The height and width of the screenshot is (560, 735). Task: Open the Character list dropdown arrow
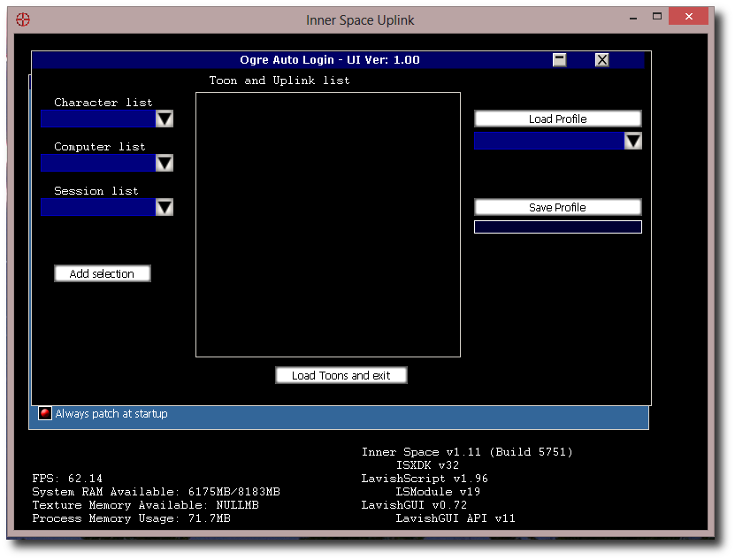(x=164, y=119)
